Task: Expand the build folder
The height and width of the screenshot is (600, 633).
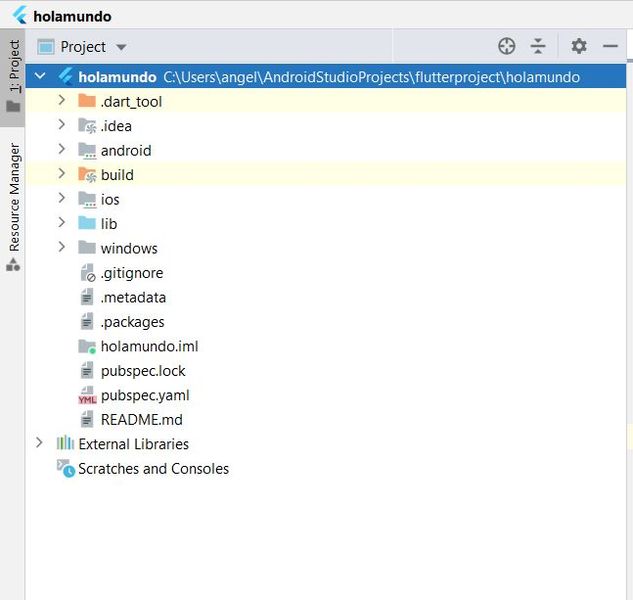Action: click(61, 173)
